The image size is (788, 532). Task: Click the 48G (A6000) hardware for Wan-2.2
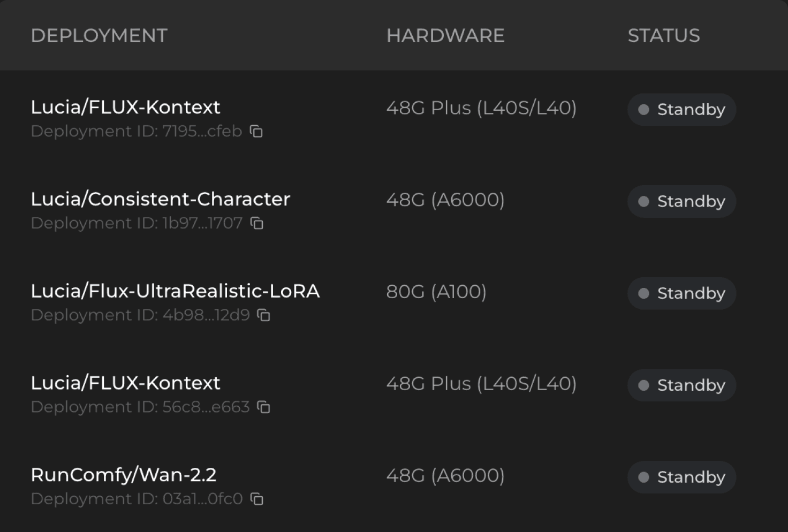pos(445,476)
